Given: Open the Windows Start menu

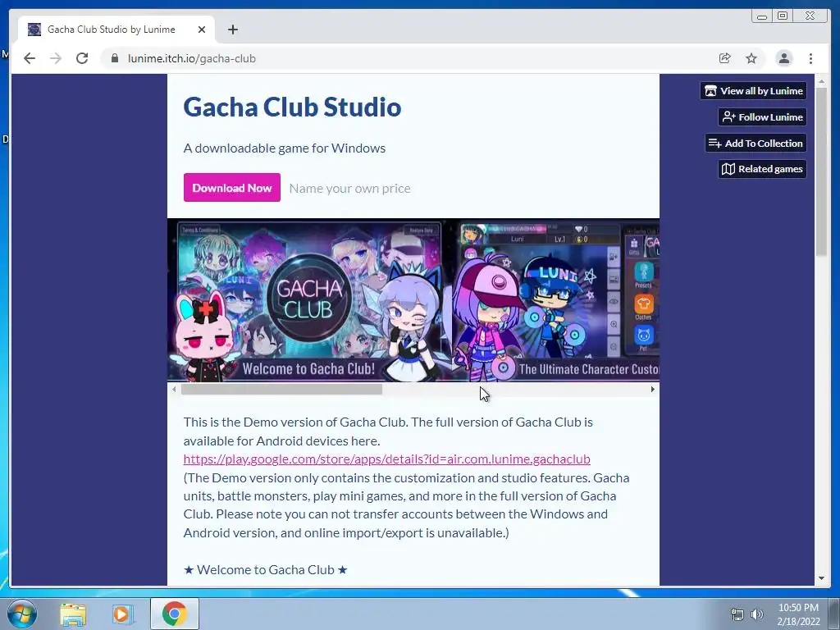Looking at the screenshot, I should (x=22, y=614).
